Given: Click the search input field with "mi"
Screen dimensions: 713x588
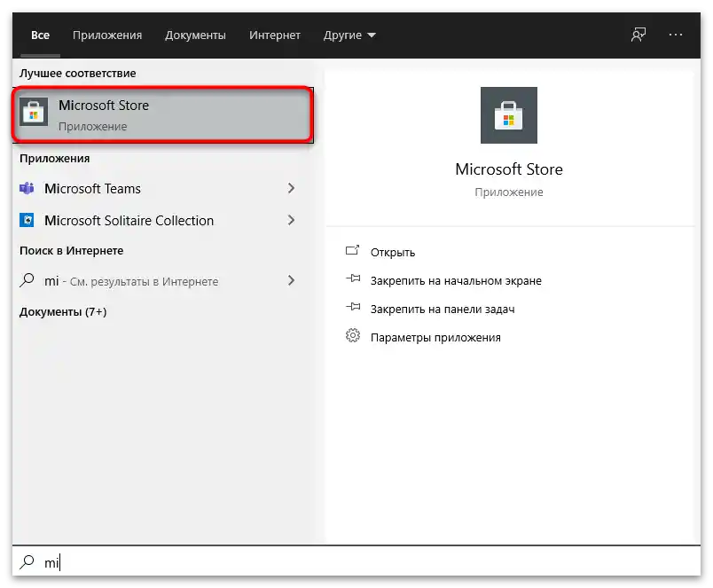Looking at the screenshot, I should pos(356,561).
